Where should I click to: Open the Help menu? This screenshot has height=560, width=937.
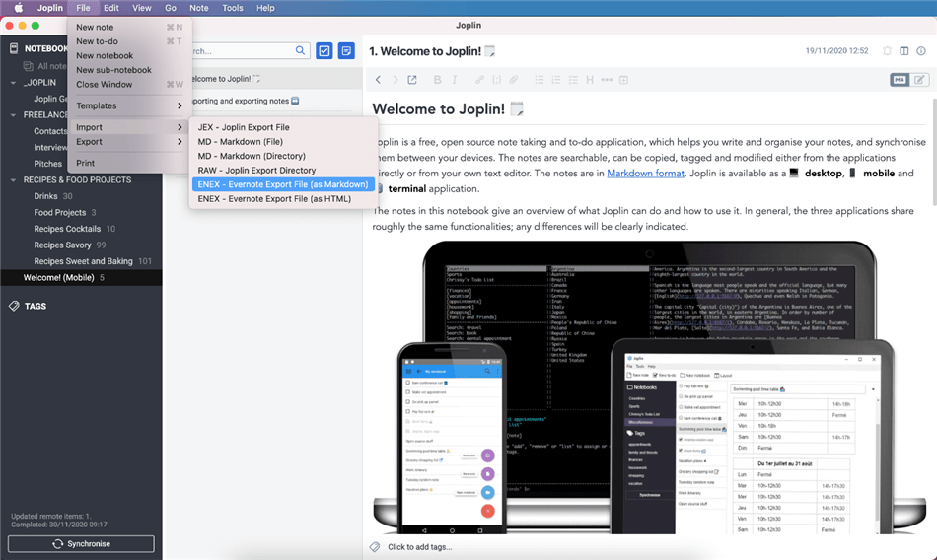(265, 8)
